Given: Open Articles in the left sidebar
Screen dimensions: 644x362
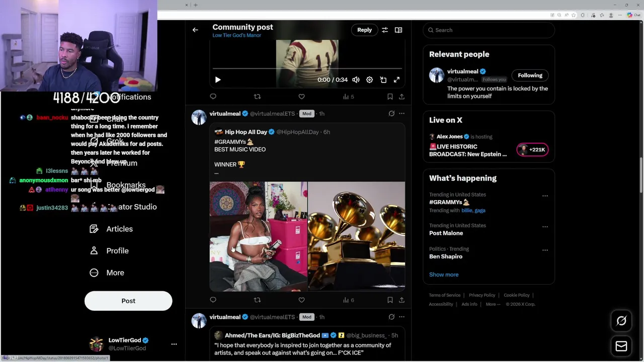Looking at the screenshot, I should pos(111,229).
